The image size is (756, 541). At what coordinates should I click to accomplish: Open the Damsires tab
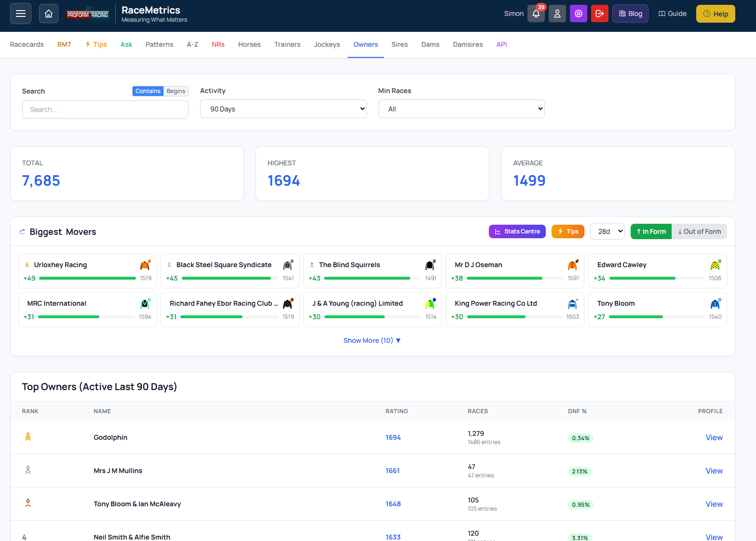[468, 44]
